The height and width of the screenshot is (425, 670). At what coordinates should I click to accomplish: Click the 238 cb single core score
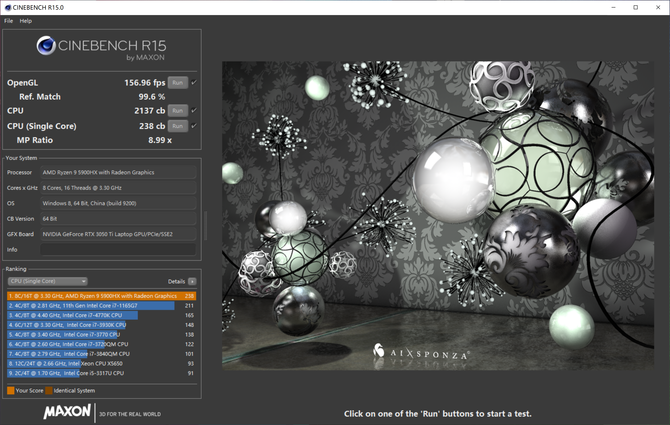coord(152,126)
